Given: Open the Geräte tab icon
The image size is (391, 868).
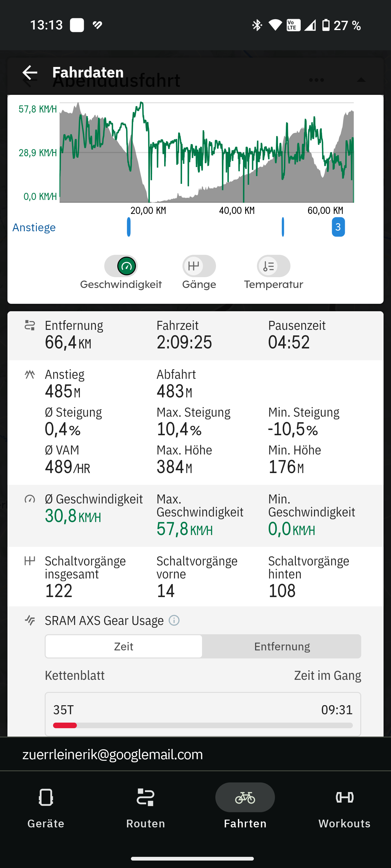Looking at the screenshot, I should 46,797.
